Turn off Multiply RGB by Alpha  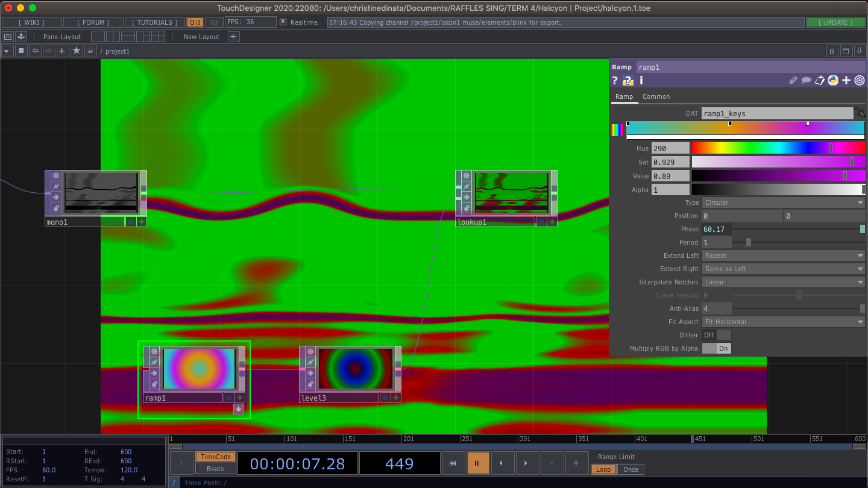click(716, 348)
